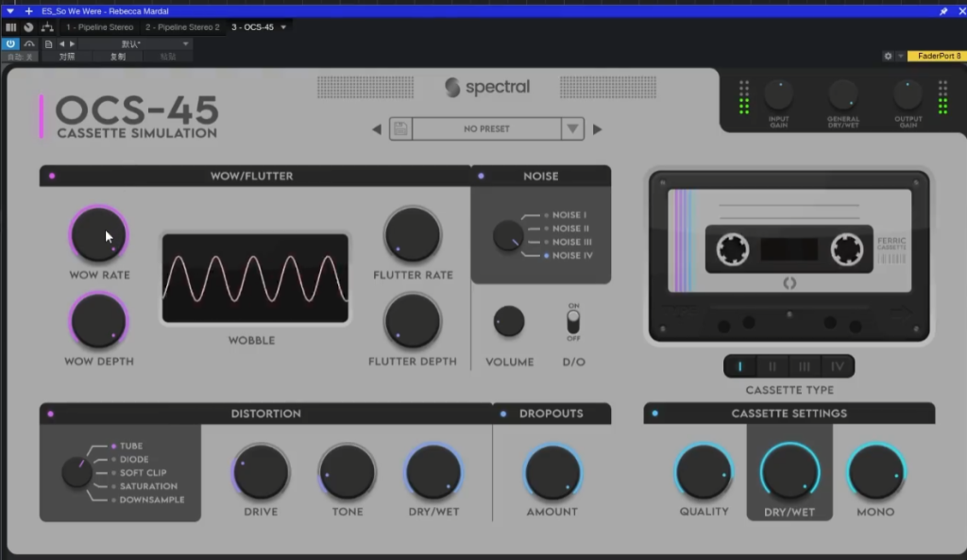967x560 pixels.
Task: Click the distortion DRIVE knob
Action: (262, 472)
